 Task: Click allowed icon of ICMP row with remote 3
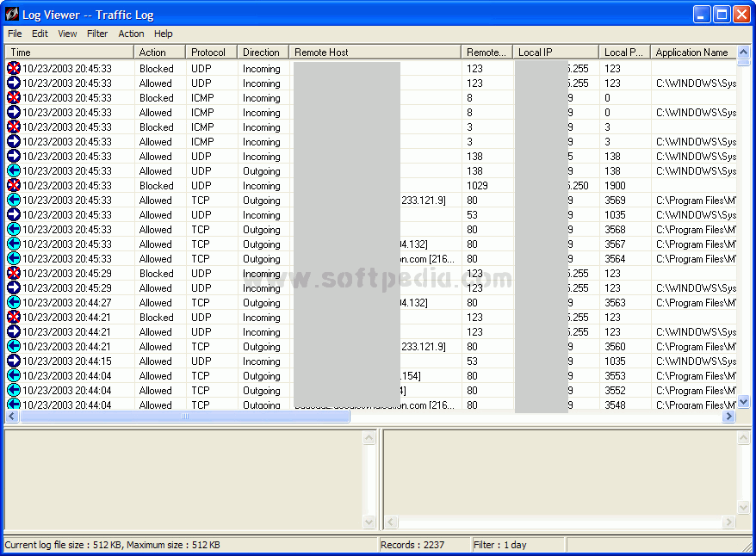tap(14, 142)
